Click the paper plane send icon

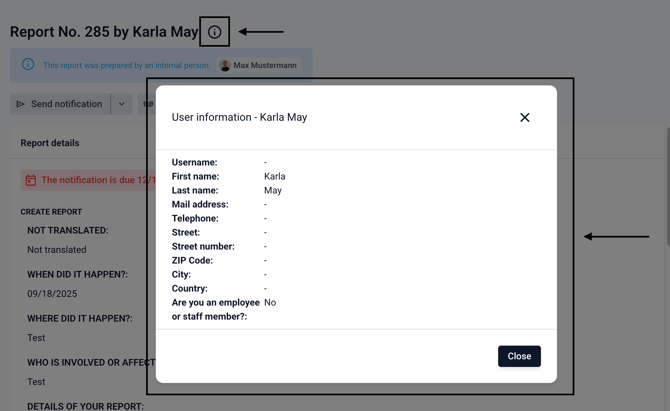click(20, 104)
